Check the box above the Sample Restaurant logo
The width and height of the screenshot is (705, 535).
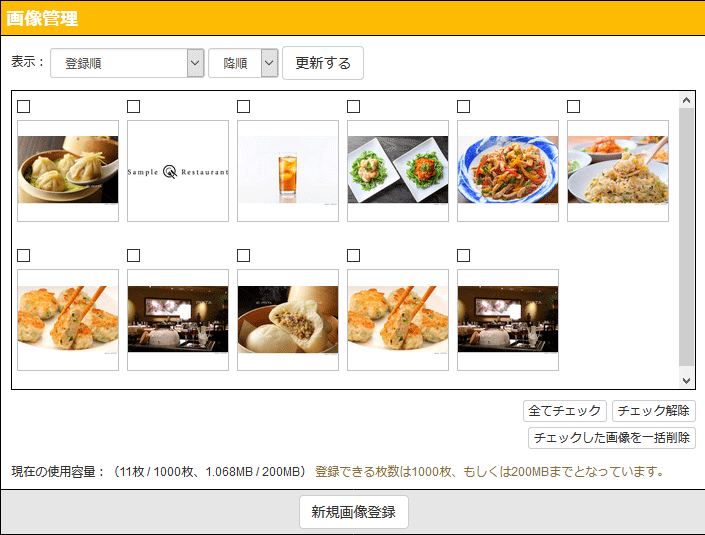pos(134,106)
